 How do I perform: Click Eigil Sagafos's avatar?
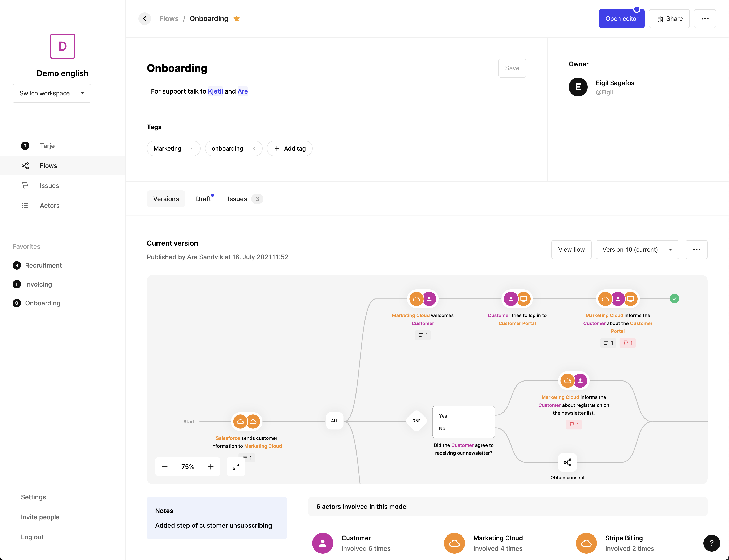578,87
